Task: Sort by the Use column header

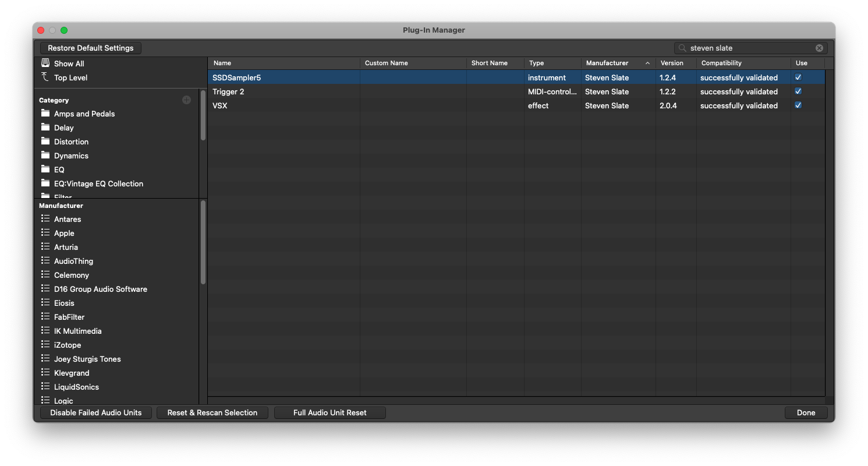Action: tap(807, 63)
